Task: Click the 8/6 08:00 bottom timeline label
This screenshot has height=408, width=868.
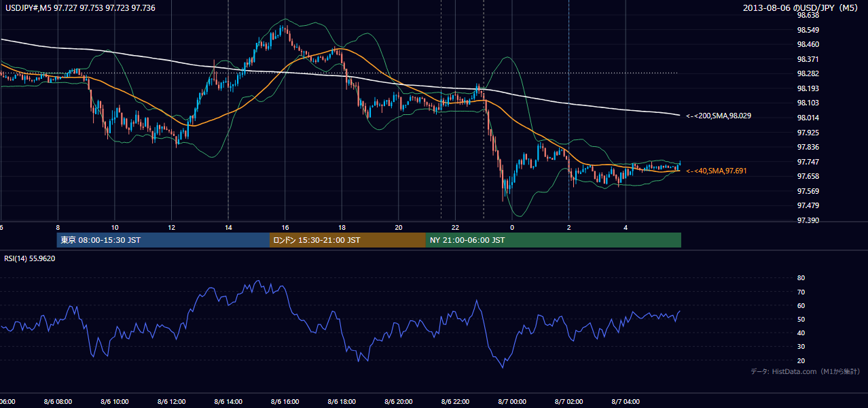Action: coord(58,402)
